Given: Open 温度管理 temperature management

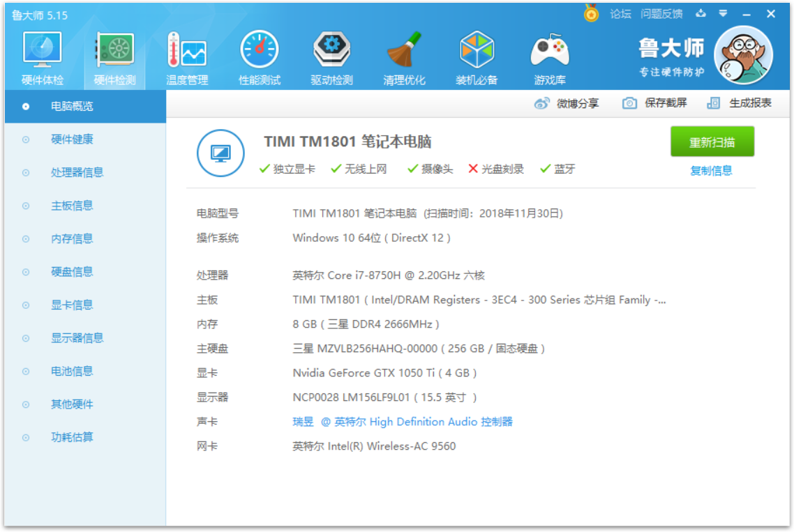Looking at the screenshot, I should point(187,56).
